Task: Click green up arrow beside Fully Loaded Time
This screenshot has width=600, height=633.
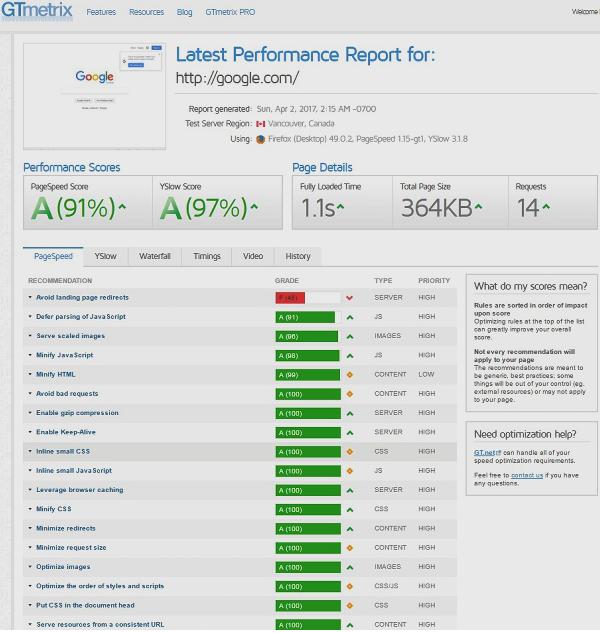Action: 340,207
